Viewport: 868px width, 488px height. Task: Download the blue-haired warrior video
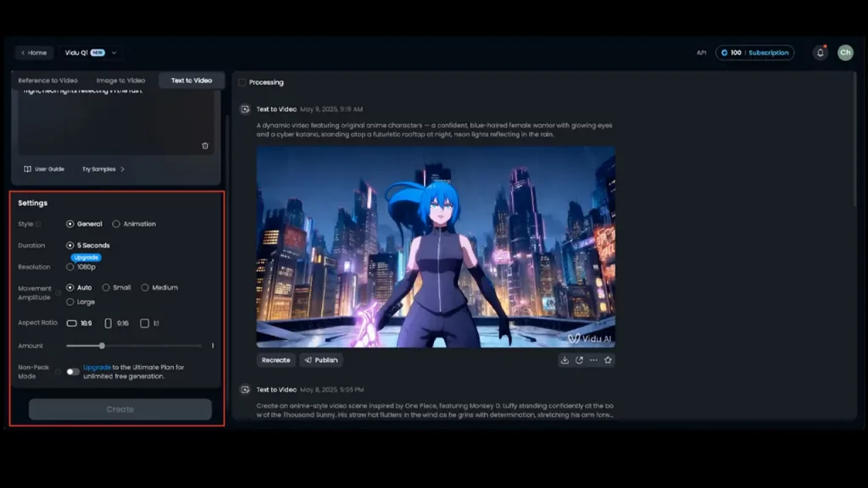(564, 360)
